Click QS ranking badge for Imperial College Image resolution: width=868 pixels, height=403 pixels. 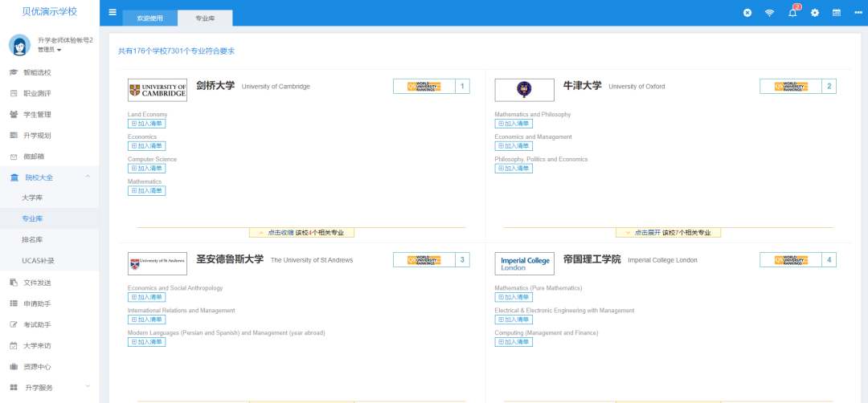pos(798,260)
